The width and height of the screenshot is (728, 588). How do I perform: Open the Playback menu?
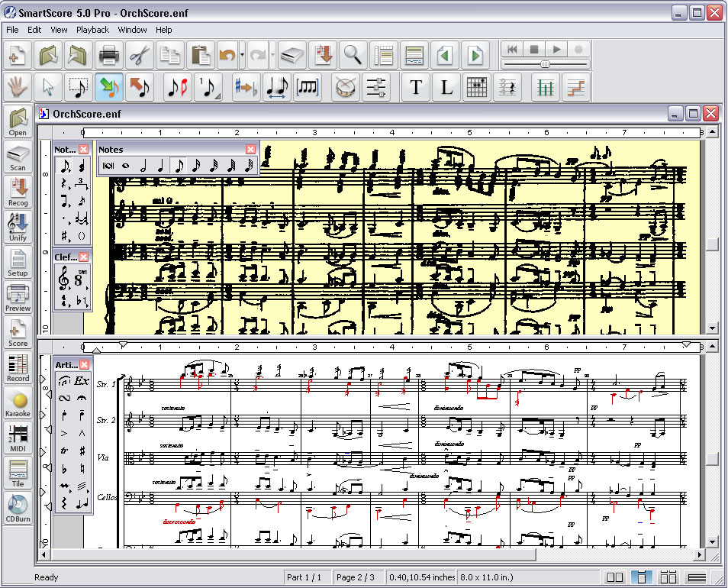(x=92, y=30)
